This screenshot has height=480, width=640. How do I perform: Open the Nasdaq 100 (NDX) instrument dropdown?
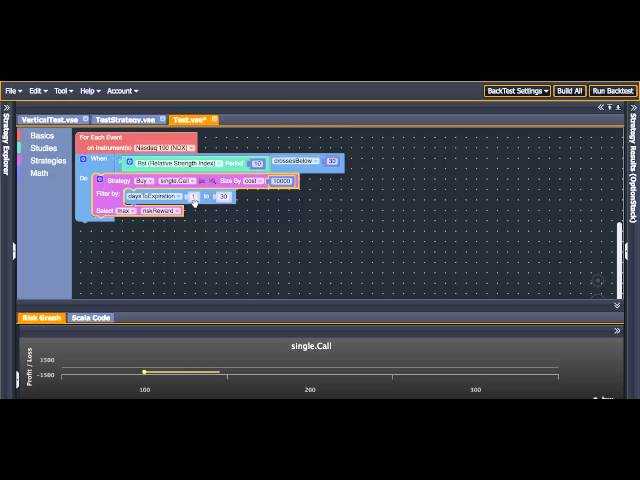(164, 148)
